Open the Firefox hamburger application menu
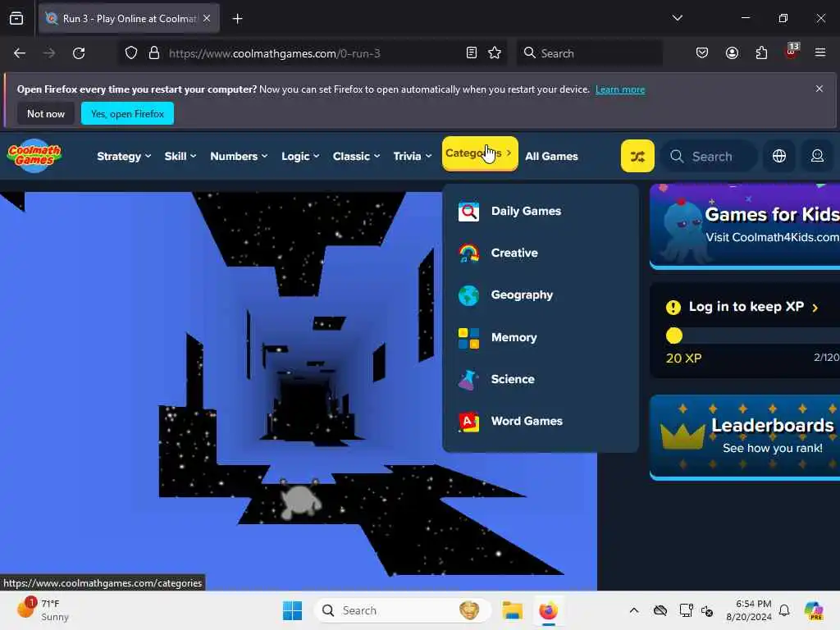Screen dimensions: 840x630 [820, 53]
